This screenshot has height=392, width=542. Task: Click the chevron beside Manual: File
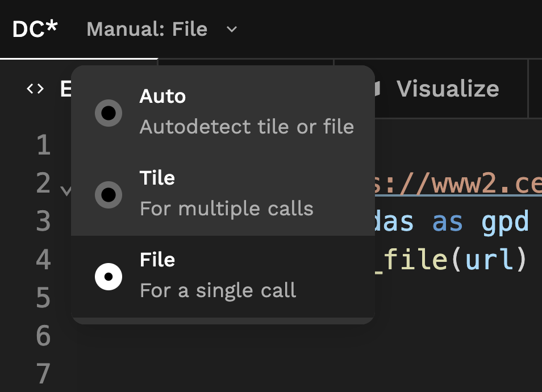pyautogui.click(x=231, y=30)
